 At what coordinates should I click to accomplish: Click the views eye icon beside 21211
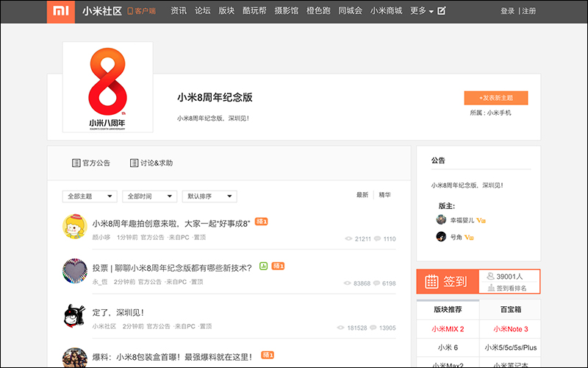click(348, 238)
